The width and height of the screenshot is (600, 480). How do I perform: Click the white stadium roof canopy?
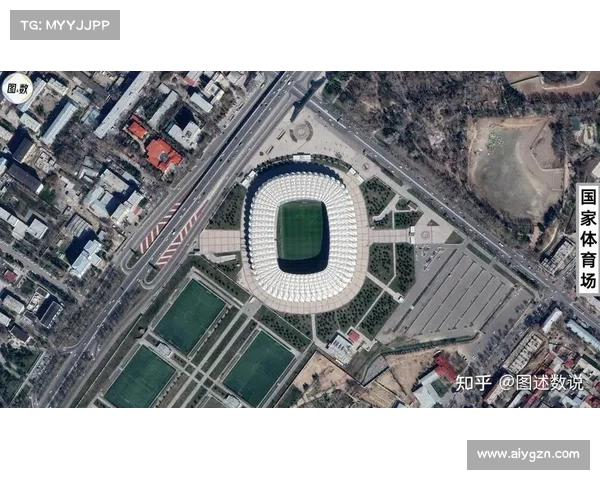(x=303, y=237)
